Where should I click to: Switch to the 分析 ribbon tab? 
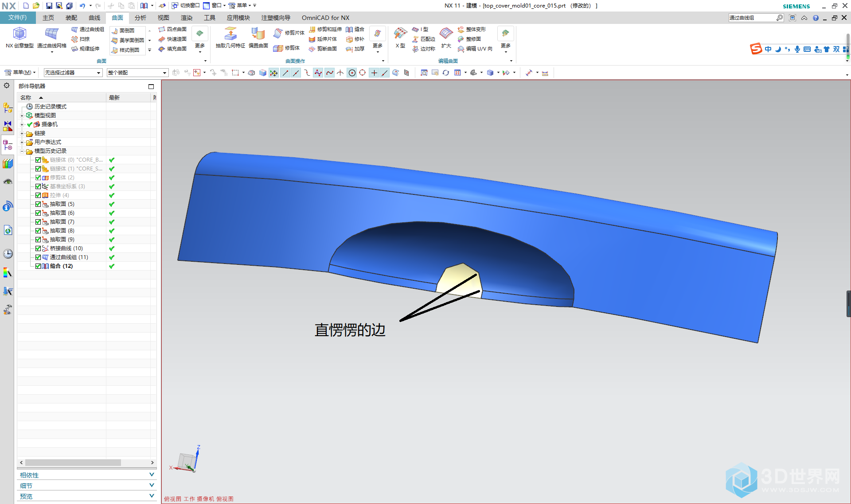click(141, 18)
